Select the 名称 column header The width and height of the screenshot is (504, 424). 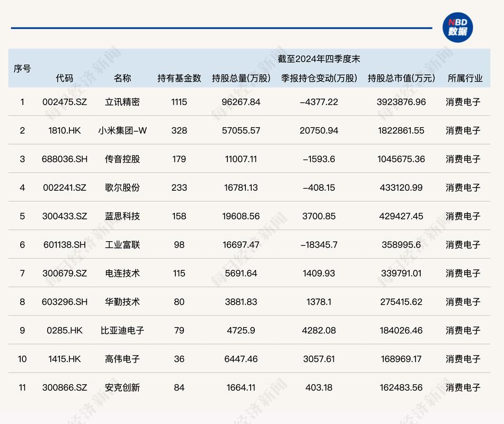click(x=122, y=77)
